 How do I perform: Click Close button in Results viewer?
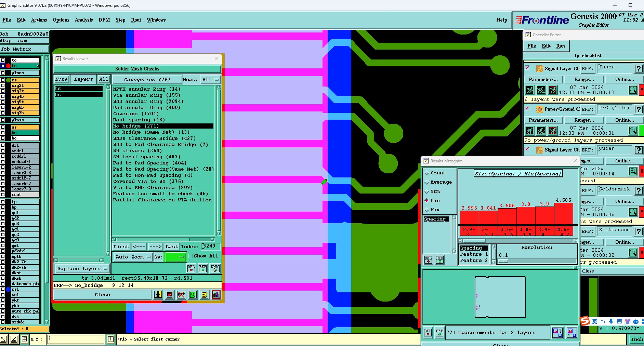102,294
